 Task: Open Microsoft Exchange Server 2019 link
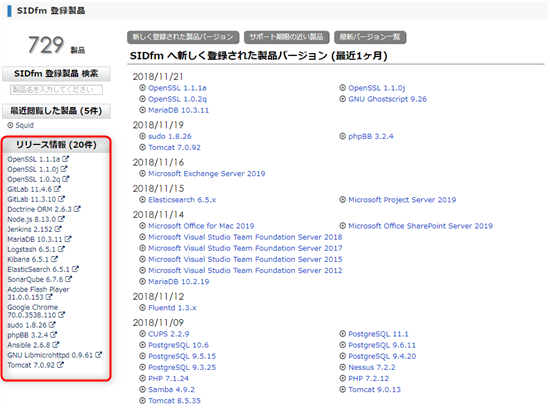pos(207,174)
